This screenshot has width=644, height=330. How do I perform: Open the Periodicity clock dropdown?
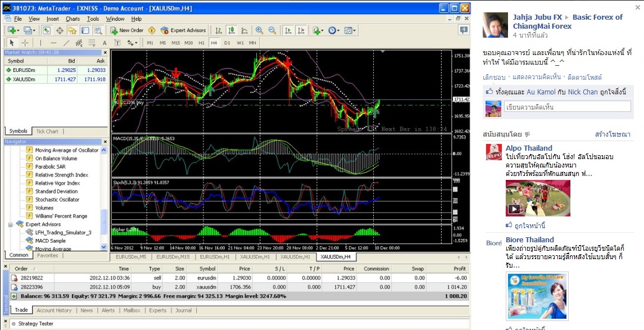point(333,30)
